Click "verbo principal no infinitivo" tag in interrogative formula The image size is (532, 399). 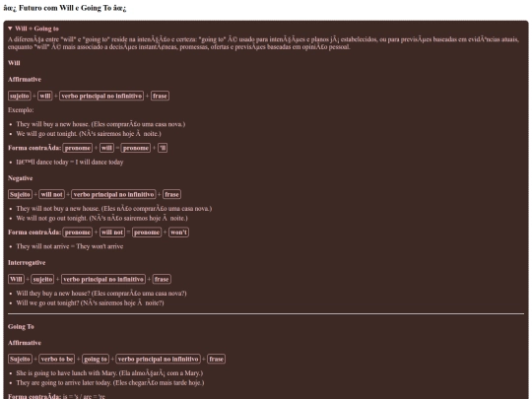pos(103,279)
